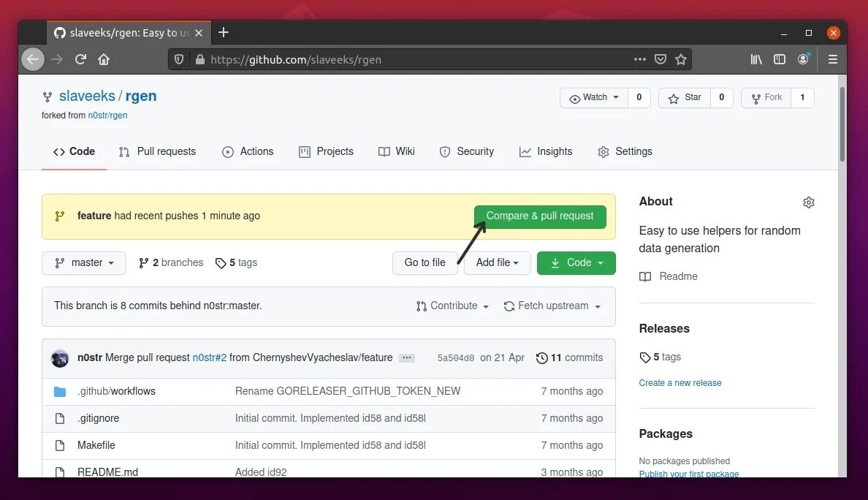Click the fork count 1
Image resolution: width=868 pixels, height=500 pixels.
coord(802,97)
